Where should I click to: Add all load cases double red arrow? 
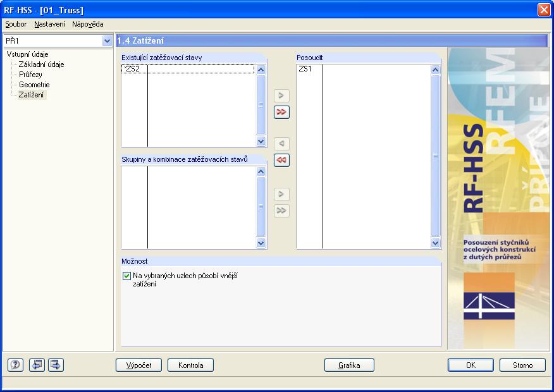[281, 113]
